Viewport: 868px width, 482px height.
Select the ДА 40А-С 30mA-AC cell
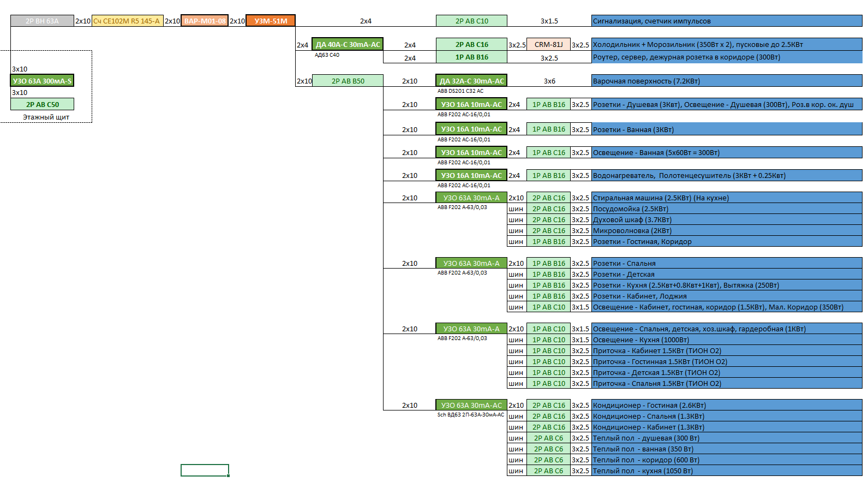348,44
